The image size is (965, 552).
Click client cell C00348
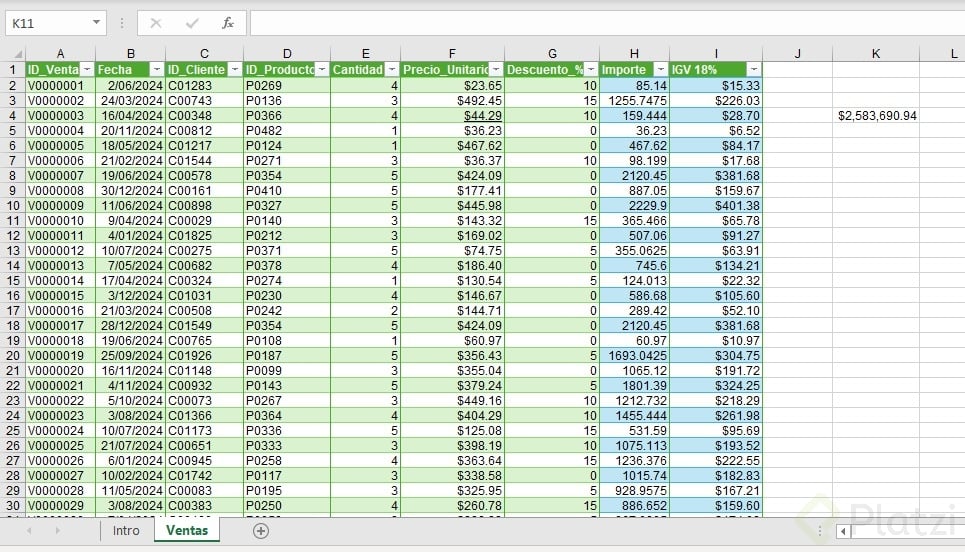click(x=204, y=116)
